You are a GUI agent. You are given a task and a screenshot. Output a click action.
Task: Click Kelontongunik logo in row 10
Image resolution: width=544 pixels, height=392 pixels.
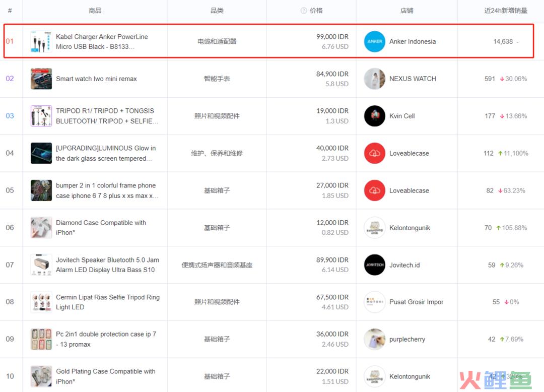[374, 376]
